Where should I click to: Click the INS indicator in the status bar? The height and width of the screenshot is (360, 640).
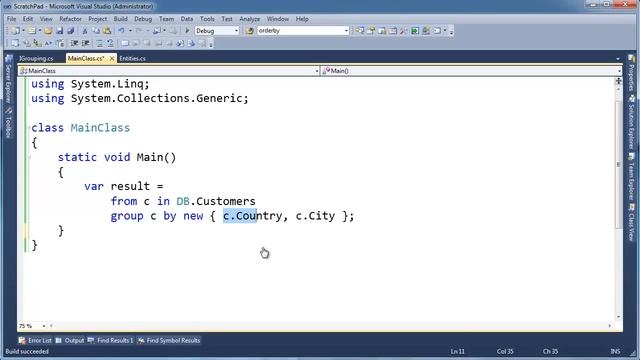pos(615,351)
